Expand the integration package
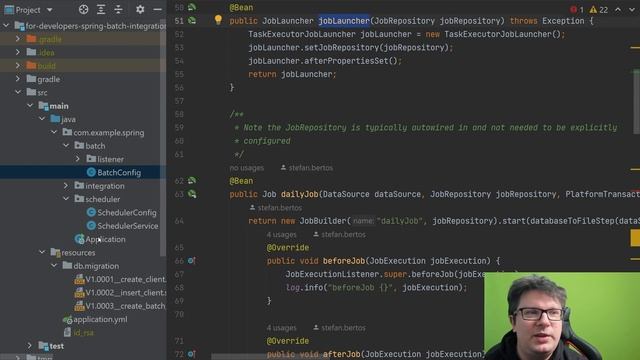640x360 pixels. click(x=66, y=186)
